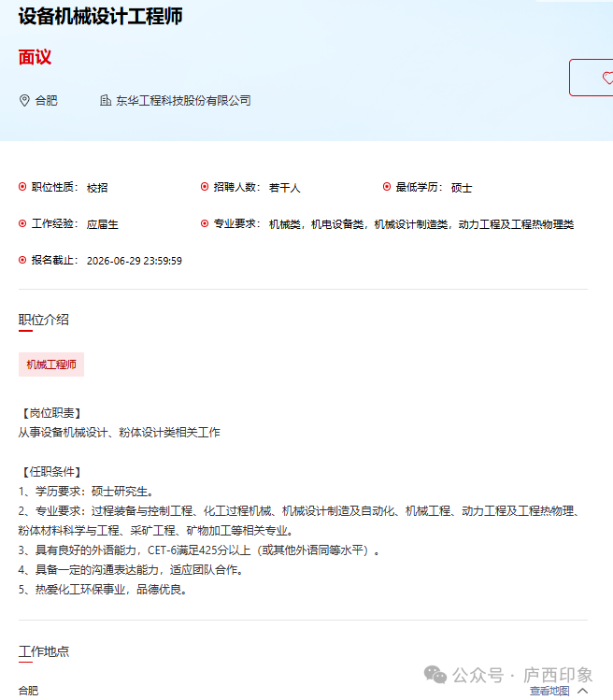
Task: Click the 【岗位职责】 heading
Action: 51,413
